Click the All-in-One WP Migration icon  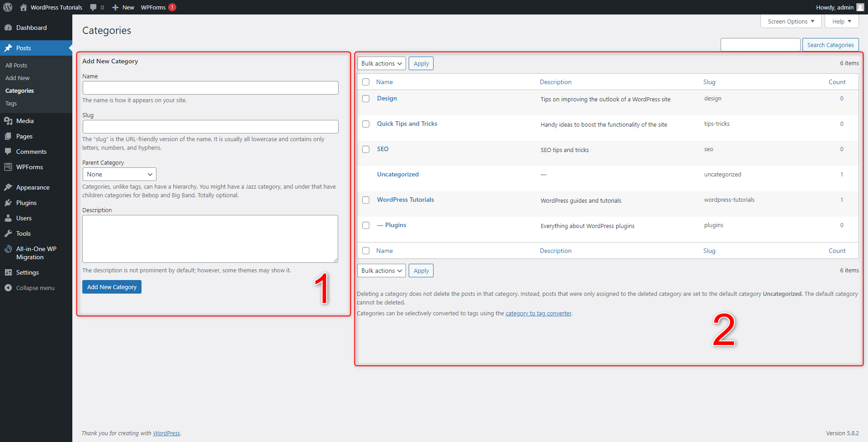click(x=8, y=249)
